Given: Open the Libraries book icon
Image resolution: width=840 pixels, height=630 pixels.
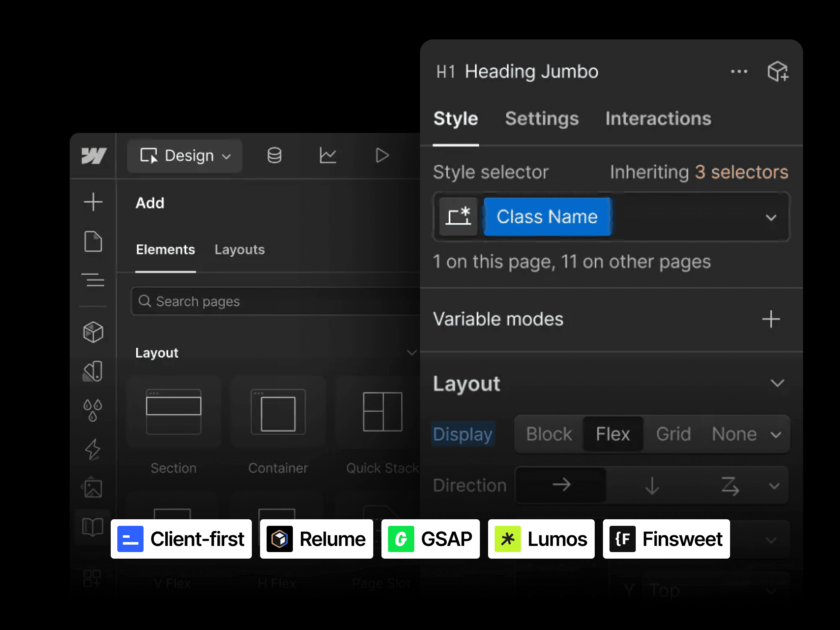Looking at the screenshot, I should tap(93, 527).
